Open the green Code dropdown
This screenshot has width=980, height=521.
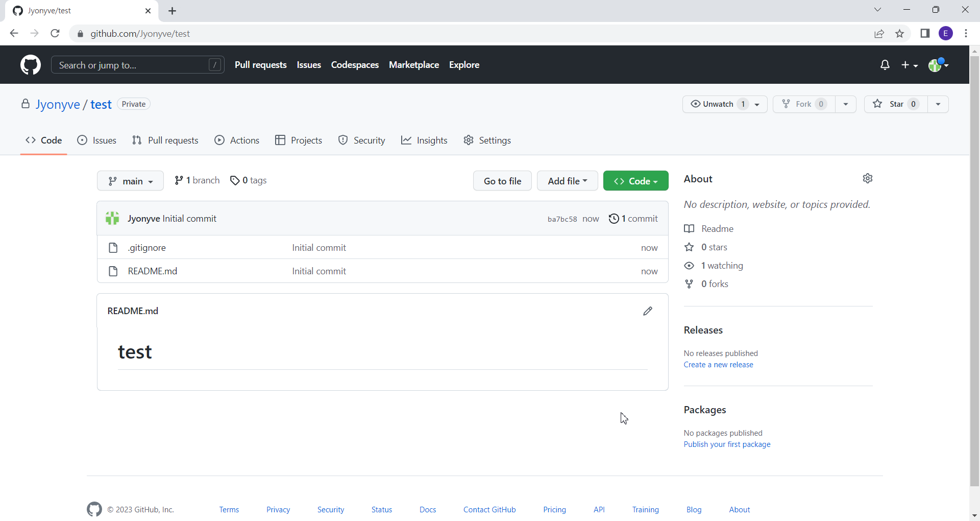click(x=636, y=181)
